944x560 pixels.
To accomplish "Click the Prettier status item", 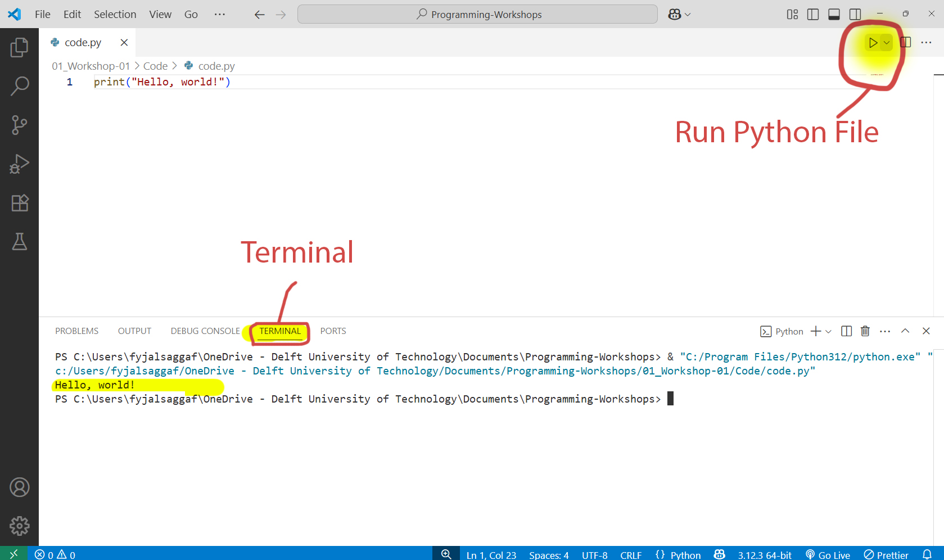I will pyautogui.click(x=886, y=555).
